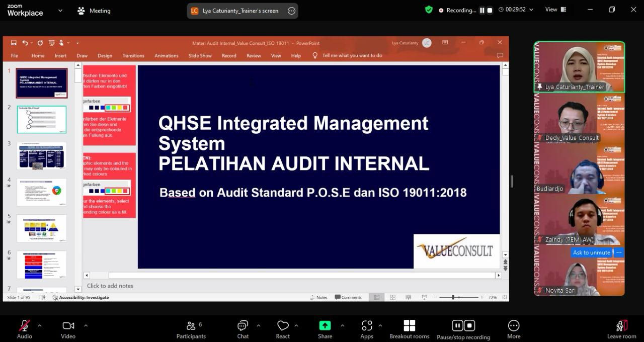Click Ask to unmute button for Zaindy
The image size is (644, 342).
point(592,252)
